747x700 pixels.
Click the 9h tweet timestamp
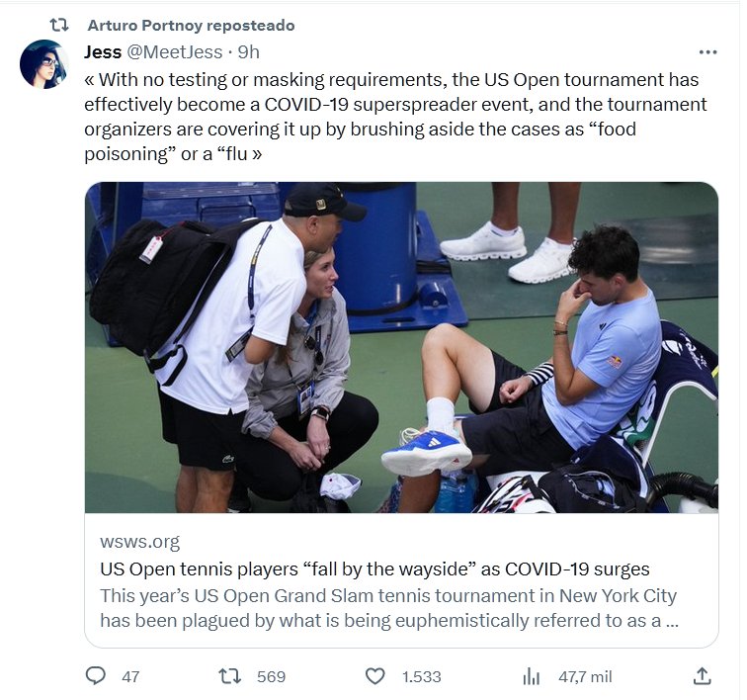coord(248,52)
